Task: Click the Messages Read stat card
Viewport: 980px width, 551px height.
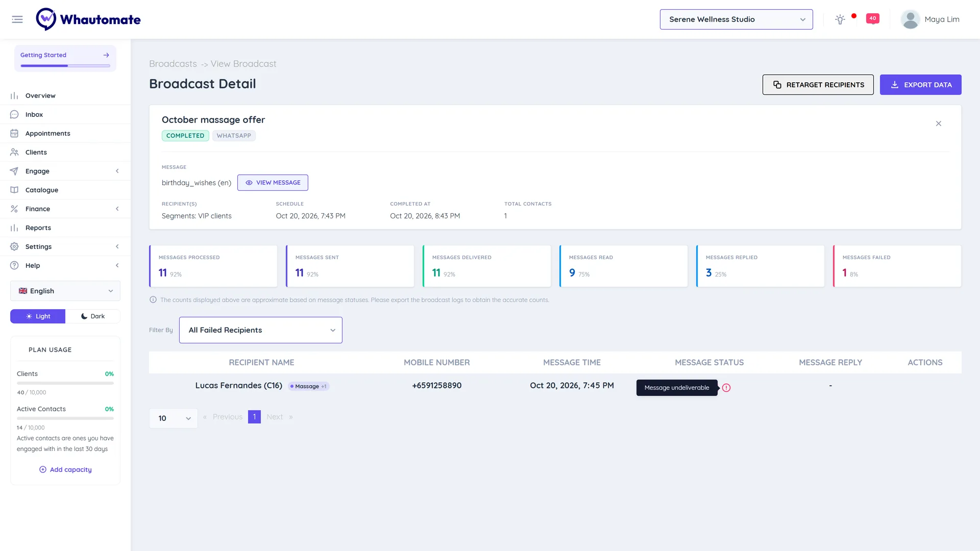Action: (x=624, y=266)
